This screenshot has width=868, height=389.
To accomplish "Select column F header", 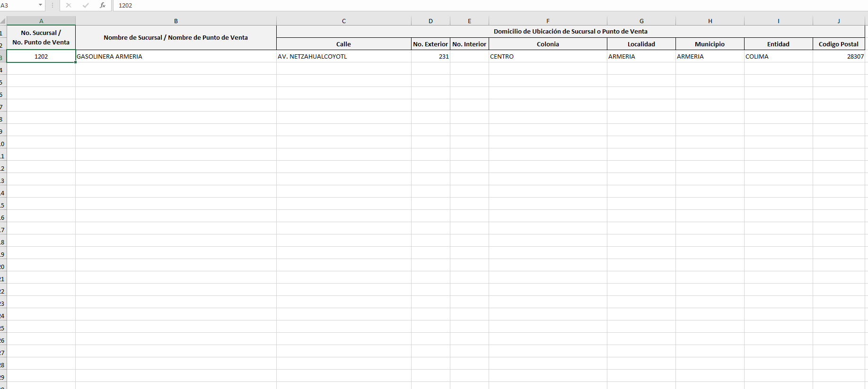I will point(548,21).
